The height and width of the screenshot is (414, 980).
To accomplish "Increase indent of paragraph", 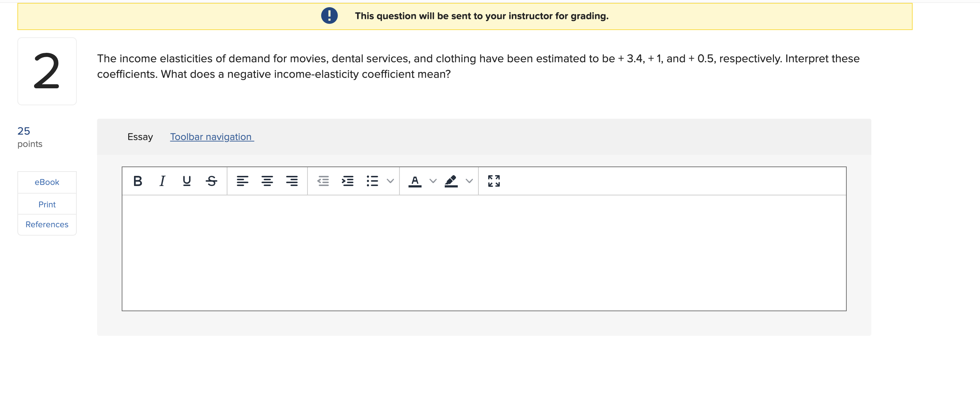I will [x=348, y=181].
